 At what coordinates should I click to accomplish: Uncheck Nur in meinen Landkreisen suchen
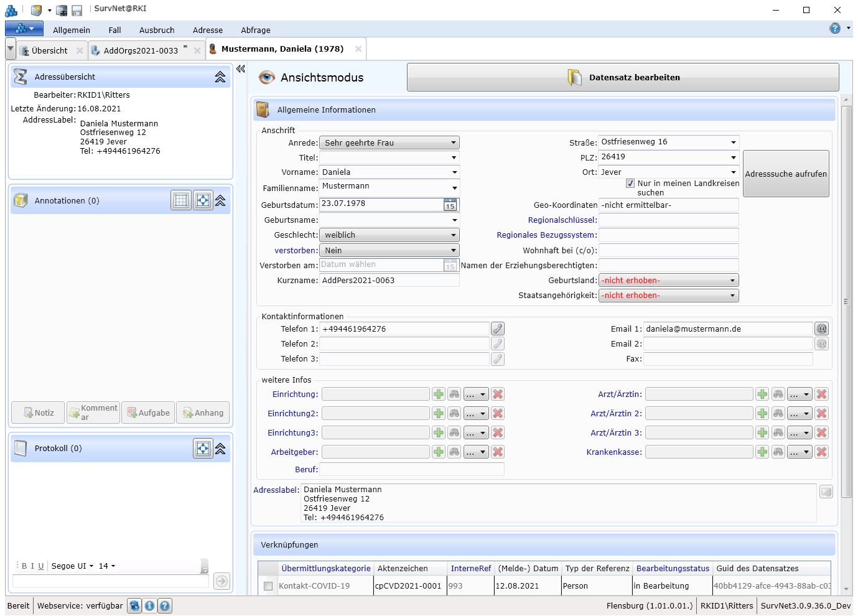630,184
